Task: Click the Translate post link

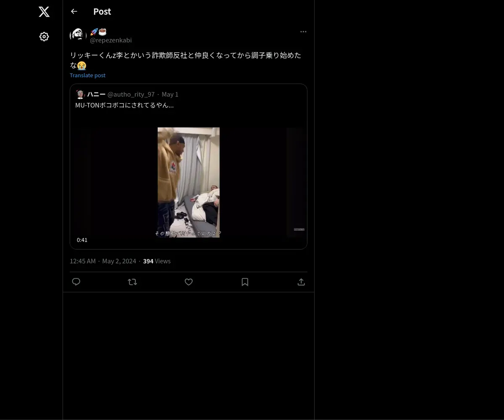Action: (87, 75)
